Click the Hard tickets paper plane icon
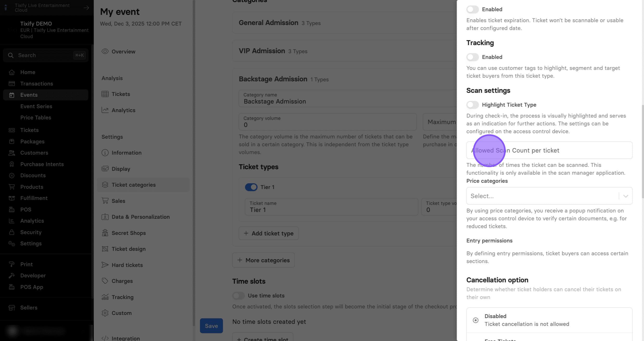The height and width of the screenshot is (341, 644). pyautogui.click(x=105, y=265)
